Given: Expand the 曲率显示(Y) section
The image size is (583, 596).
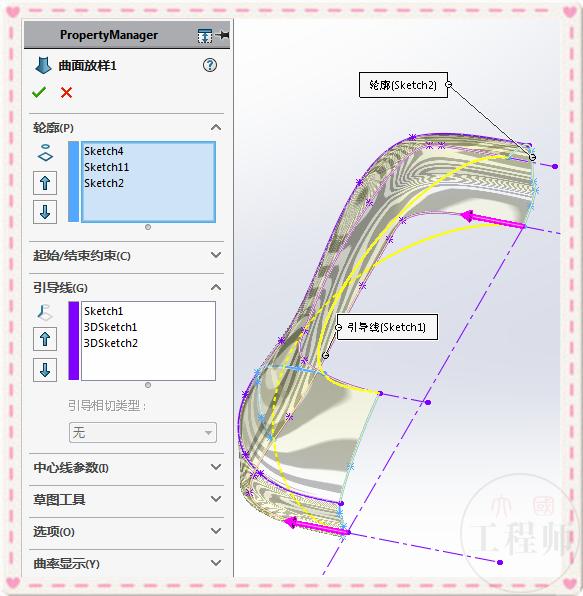Looking at the screenshot, I should [216, 563].
